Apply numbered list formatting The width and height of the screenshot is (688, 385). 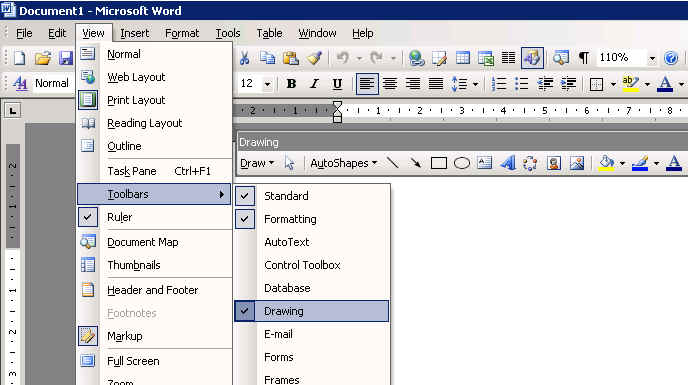(x=499, y=83)
